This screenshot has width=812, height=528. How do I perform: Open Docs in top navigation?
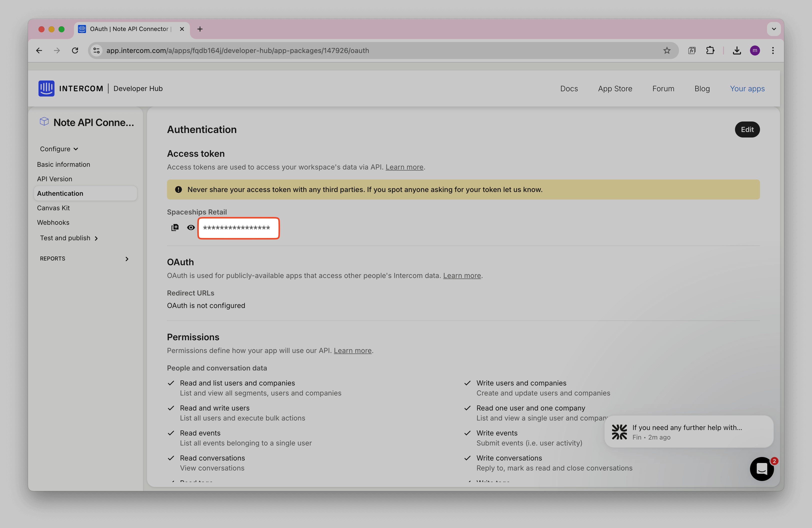pyautogui.click(x=569, y=89)
